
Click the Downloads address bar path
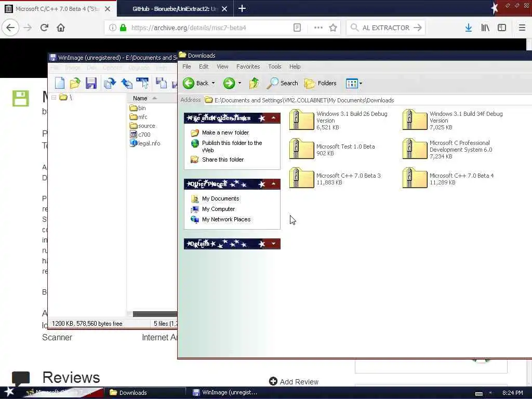pos(304,100)
